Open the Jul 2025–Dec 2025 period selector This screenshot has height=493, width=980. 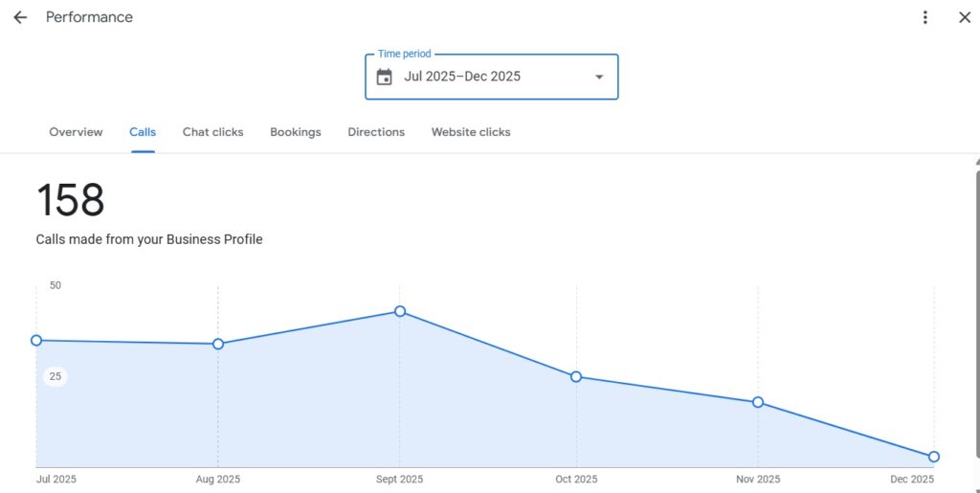click(462, 77)
